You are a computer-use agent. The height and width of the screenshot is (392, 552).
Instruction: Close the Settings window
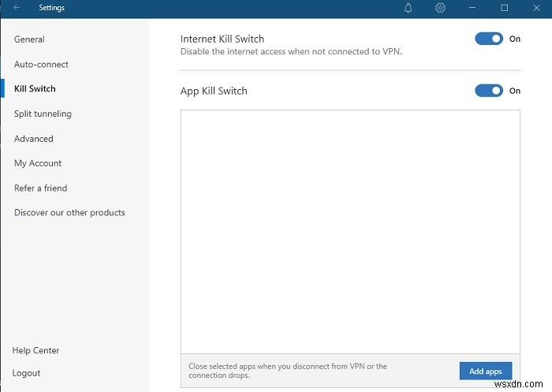pyautogui.click(x=535, y=8)
